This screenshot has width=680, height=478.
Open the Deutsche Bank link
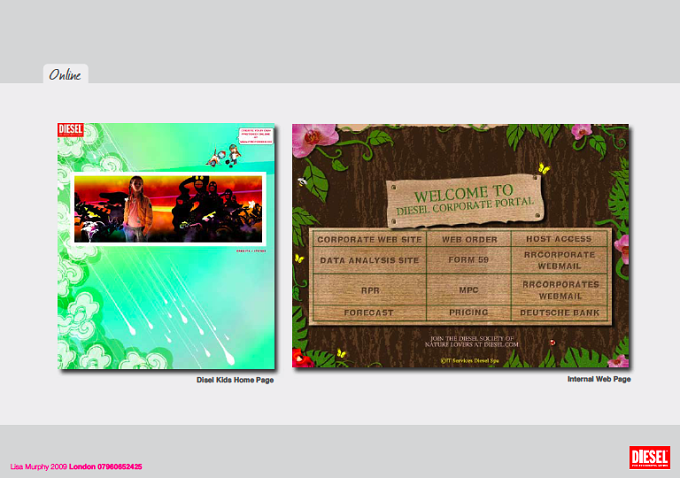tap(560, 313)
